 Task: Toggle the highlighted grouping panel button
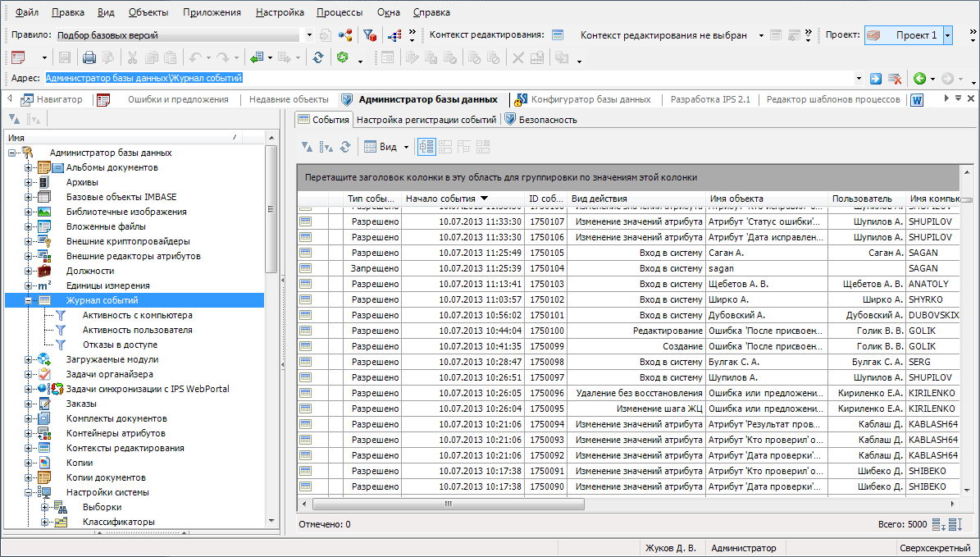(426, 147)
